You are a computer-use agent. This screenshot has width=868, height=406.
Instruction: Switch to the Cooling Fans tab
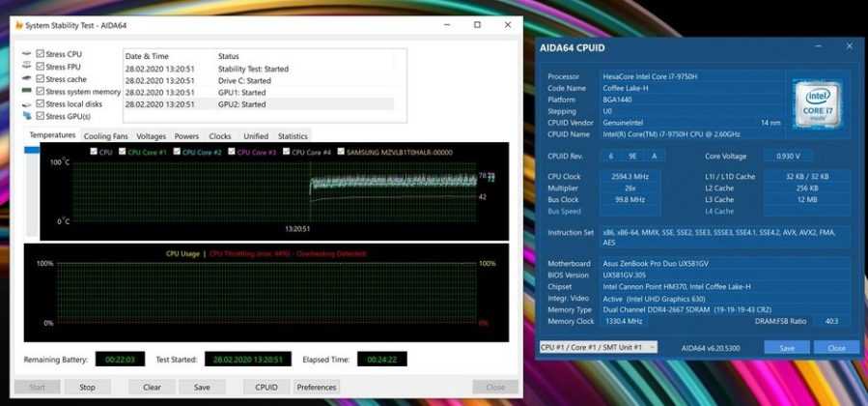coord(104,136)
